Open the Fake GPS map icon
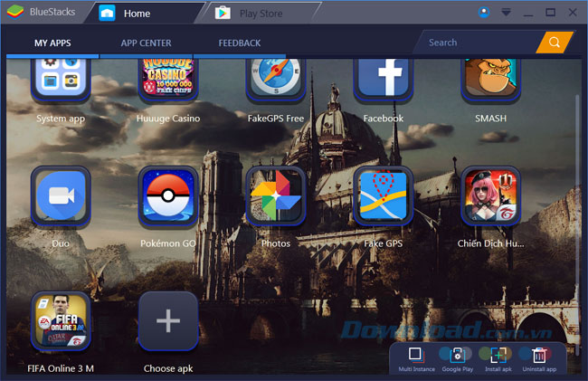This screenshot has width=588, height=381. pos(384,195)
